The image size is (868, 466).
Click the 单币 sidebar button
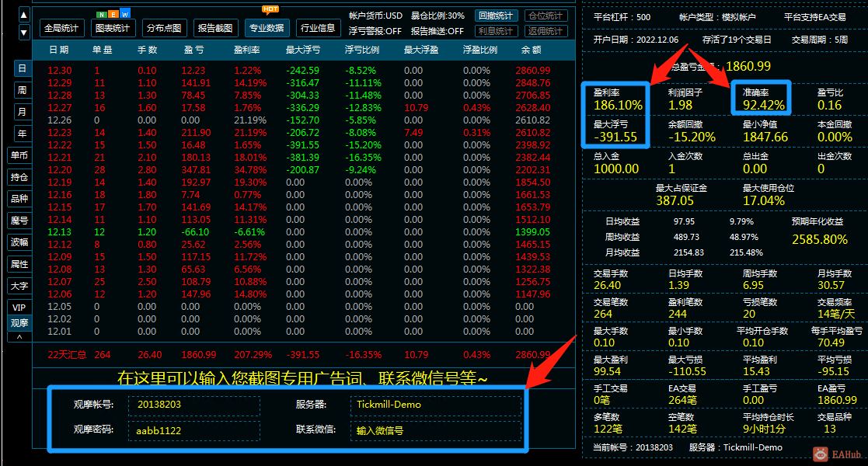pyautogui.click(x=19, y=155)
